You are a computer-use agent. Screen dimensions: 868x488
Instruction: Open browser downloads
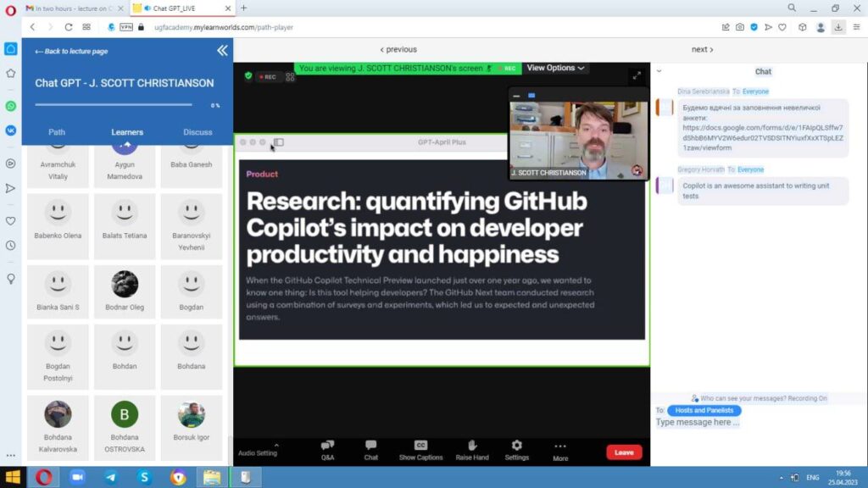(838, 27)
